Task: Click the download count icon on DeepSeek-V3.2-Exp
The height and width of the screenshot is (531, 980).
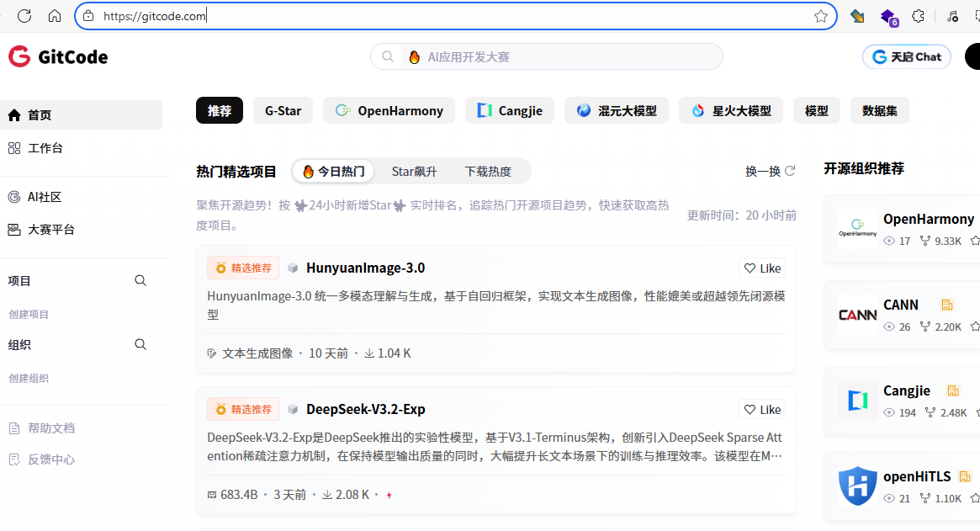Action: [327, 495]
